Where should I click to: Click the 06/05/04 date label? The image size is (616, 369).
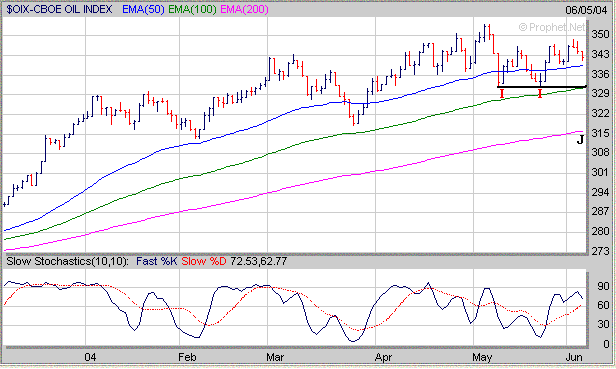tap(586, 9)
